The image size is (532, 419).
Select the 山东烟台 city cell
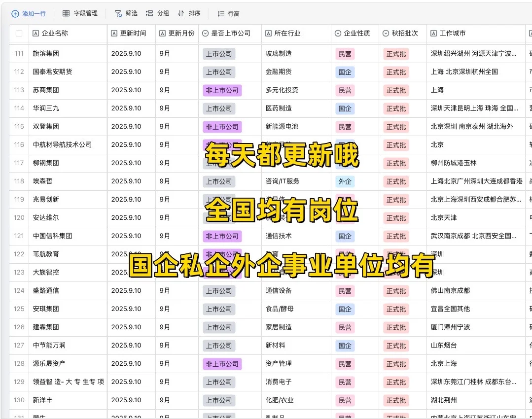coord(476,346)
